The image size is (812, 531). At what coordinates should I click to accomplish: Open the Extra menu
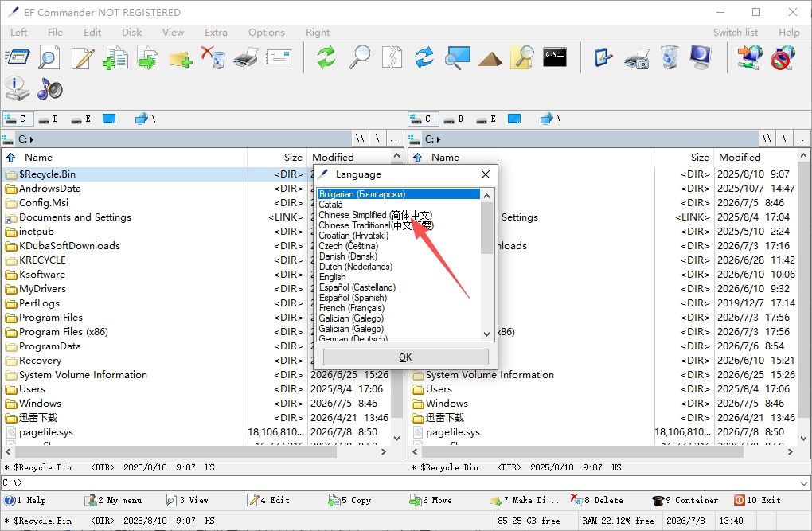(216, 32)
